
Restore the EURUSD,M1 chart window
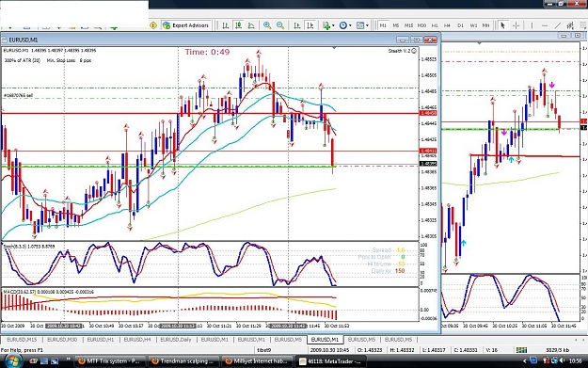click(x=416, y=40)
